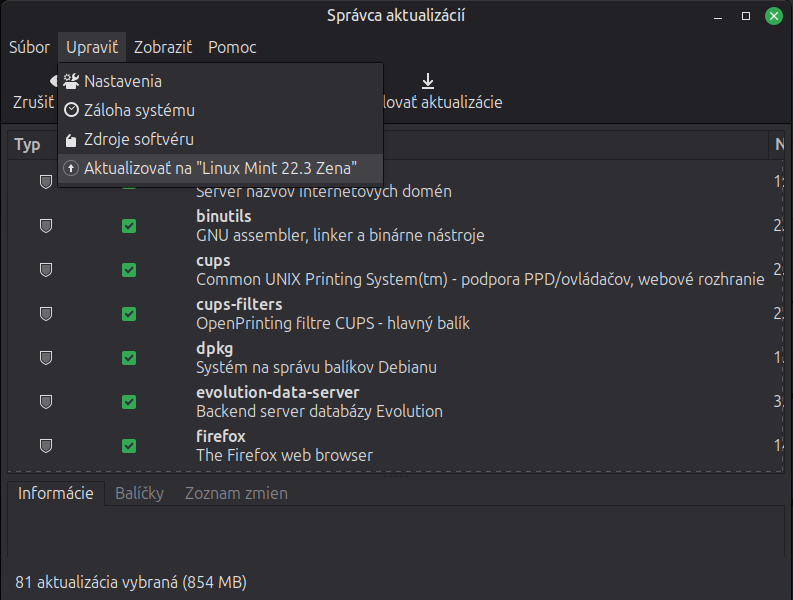Click the shield type icon for firefox
The width and height of the screenshot is (793, 600).
tap(46, 446)
